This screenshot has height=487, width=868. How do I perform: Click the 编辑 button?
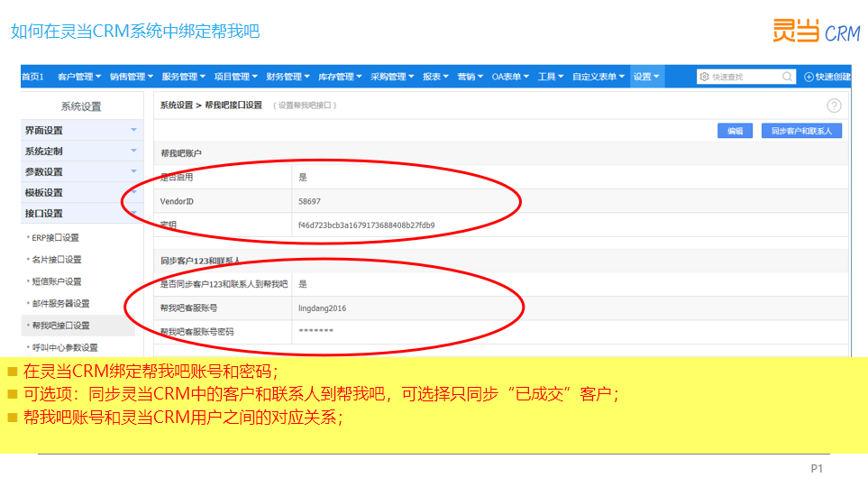point(735,131)
